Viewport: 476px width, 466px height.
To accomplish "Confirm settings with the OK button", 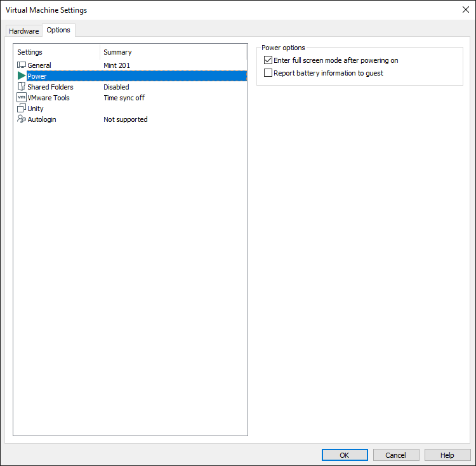I will [x=345, y=455].
